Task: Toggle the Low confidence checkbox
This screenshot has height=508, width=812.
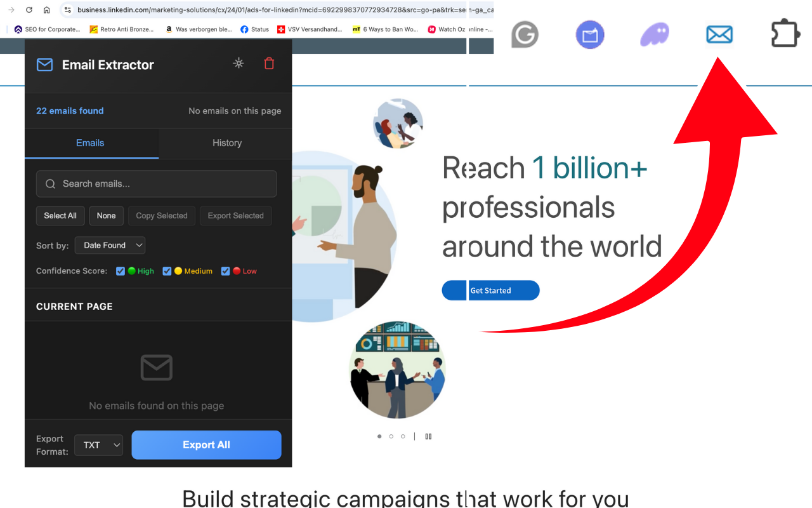Action: 225,271
